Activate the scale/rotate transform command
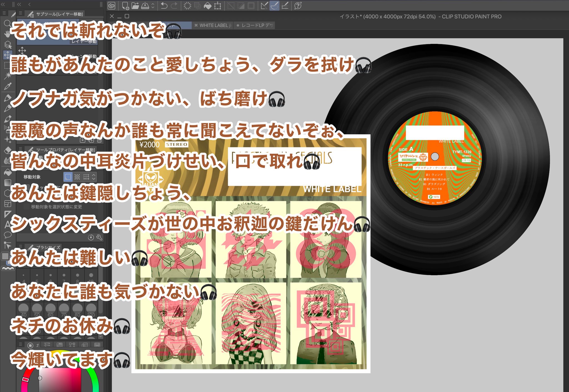569x392 pixels. click(218, 6)
